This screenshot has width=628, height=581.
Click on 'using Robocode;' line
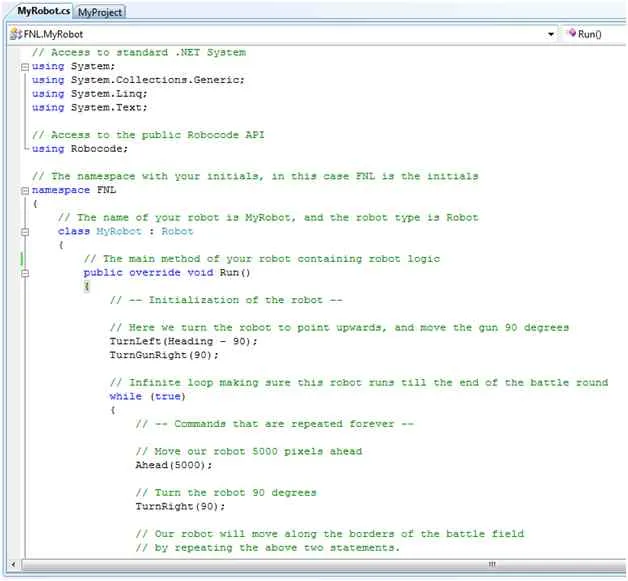point(80,149)
